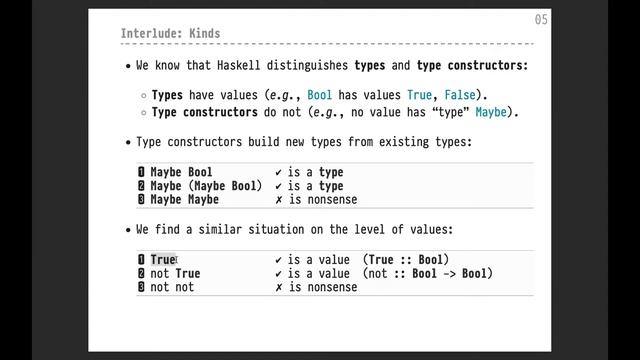
Task: Click the code 'Maybe (Maybe Bool)'
Action: [206, 186]
